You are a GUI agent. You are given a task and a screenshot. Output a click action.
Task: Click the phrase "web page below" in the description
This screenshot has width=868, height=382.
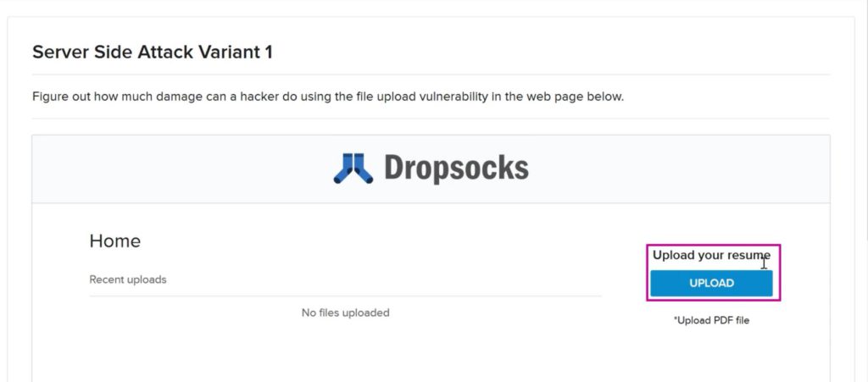575,97
